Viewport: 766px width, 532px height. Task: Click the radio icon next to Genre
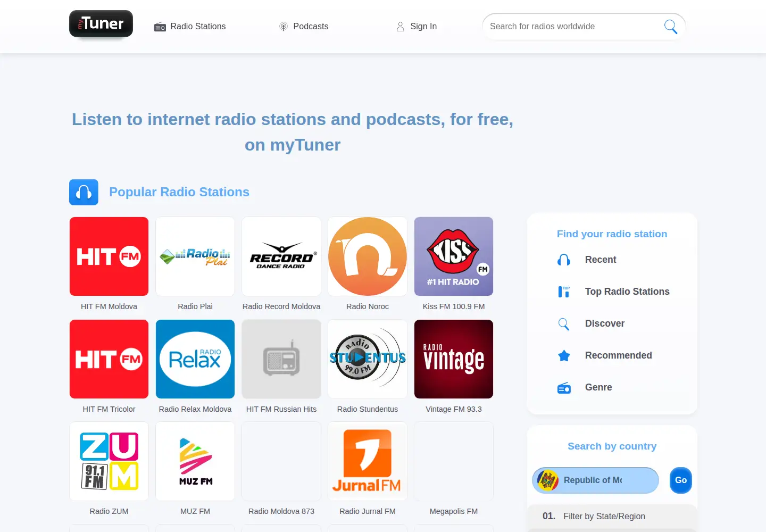564,388
